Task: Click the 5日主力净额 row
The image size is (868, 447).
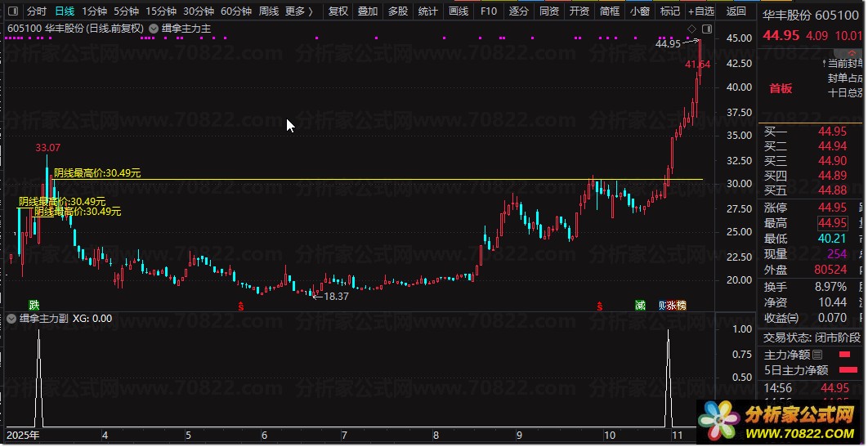Action: point(811,370)
